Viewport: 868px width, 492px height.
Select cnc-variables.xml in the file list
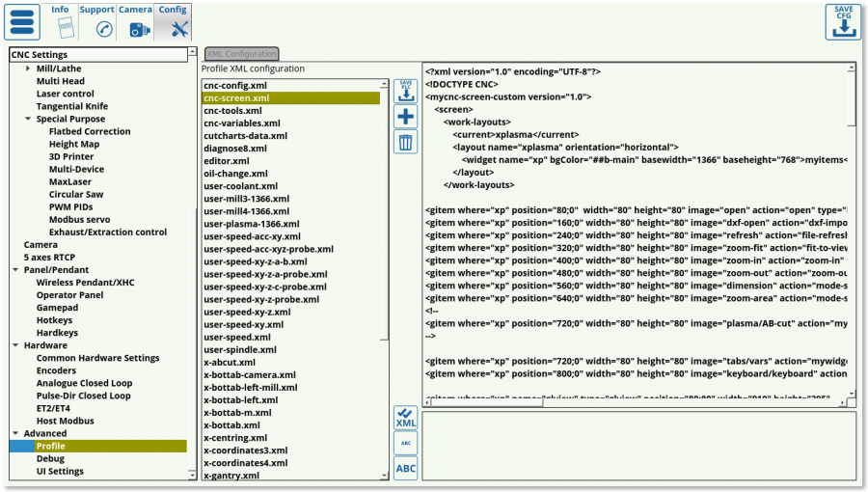(x=242, y=123)
